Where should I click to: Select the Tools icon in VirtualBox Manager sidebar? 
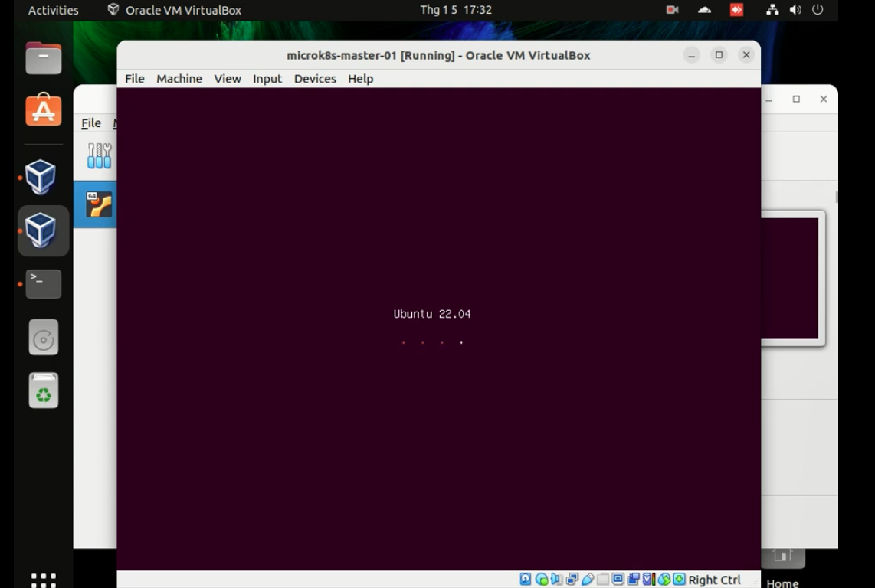(98, 155)
